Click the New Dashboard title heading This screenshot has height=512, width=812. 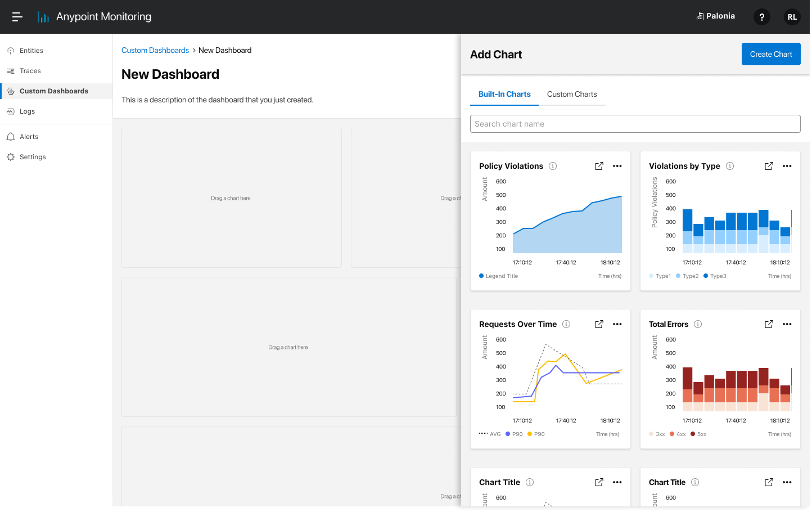click(x=170, y=74)
